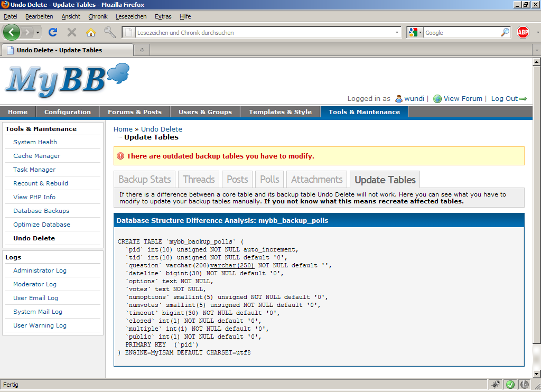Open Administrator Log link

coord(40,270)
